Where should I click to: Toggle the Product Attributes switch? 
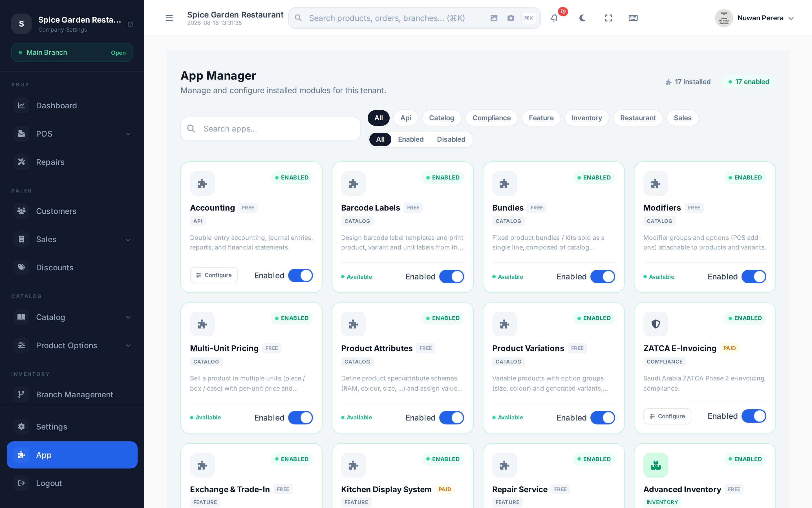[x=451, y=418]
